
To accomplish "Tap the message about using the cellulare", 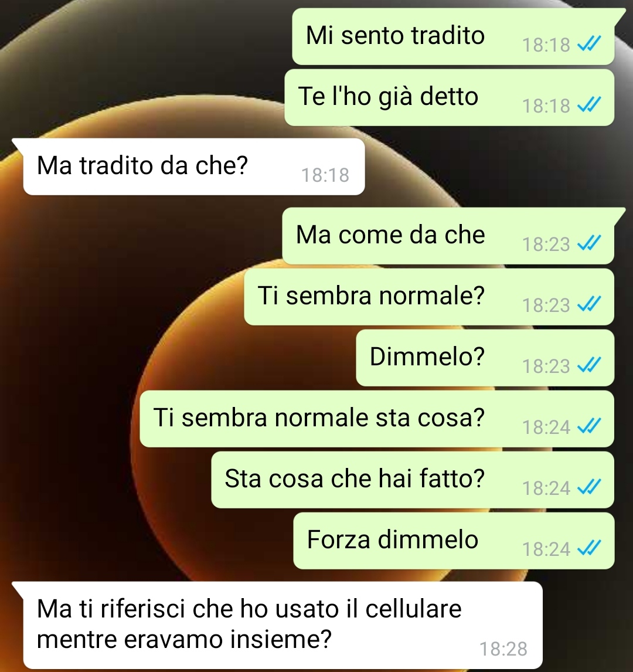I will tap(283, 625).
